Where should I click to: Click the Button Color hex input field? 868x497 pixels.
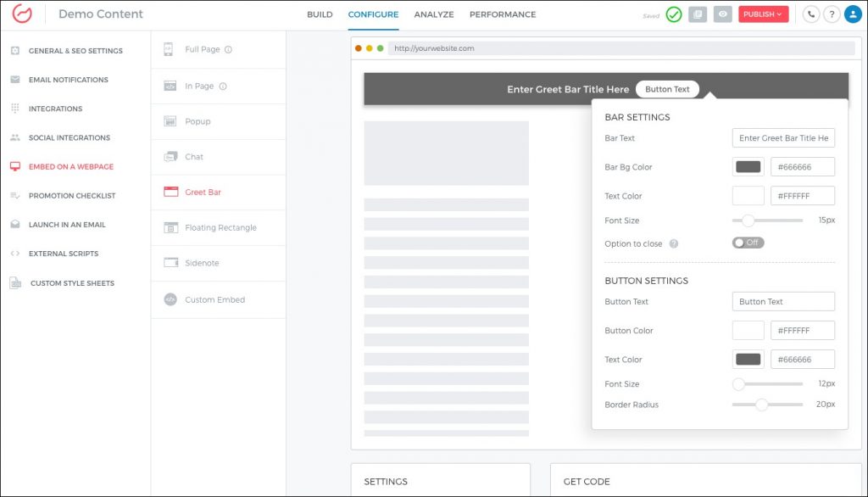[x=802, y=331]
